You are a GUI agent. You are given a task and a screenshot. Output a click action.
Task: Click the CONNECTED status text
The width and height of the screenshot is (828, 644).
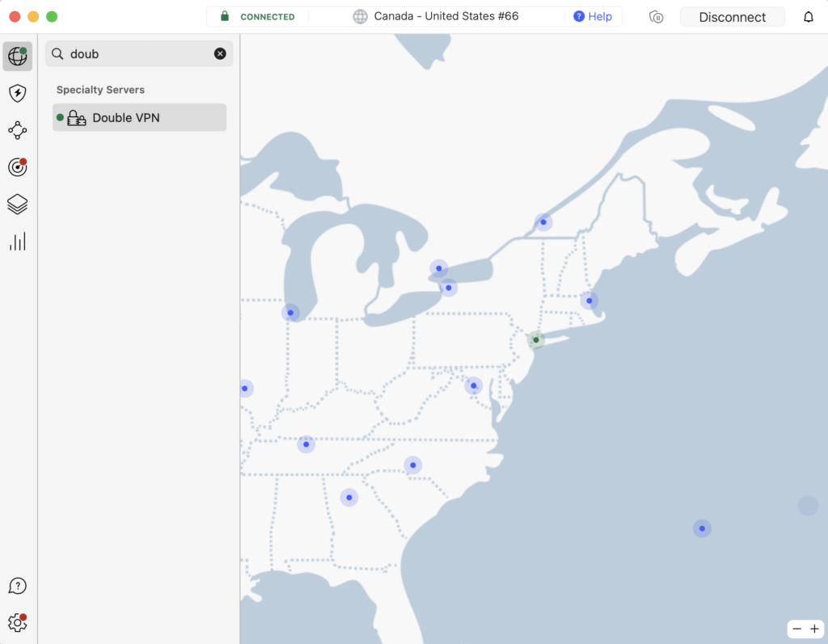click(267, 17)
